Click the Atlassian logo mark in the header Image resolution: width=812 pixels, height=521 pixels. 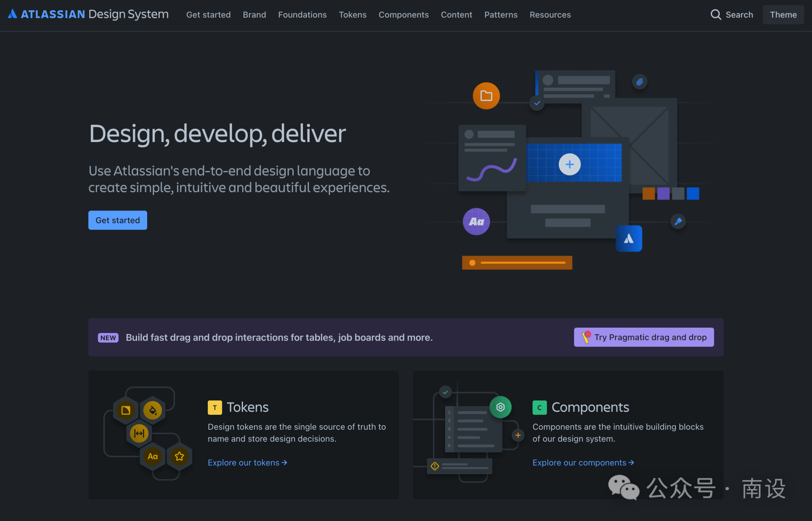tap(12, 14)
